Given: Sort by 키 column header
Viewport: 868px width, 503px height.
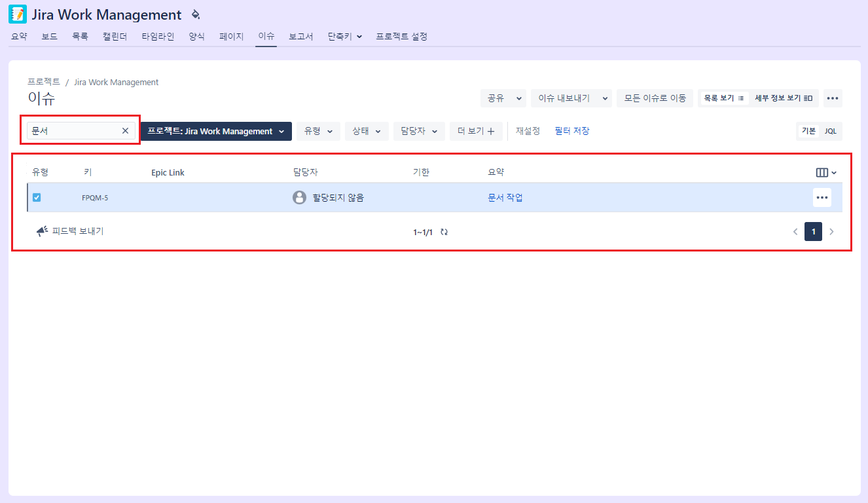Looking at the screenshot, I should [x=88, y=172].
